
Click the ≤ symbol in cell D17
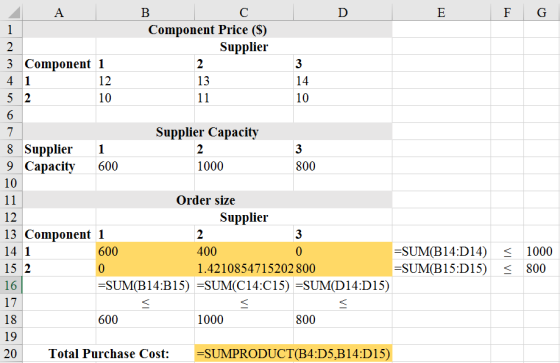(343, 303)
